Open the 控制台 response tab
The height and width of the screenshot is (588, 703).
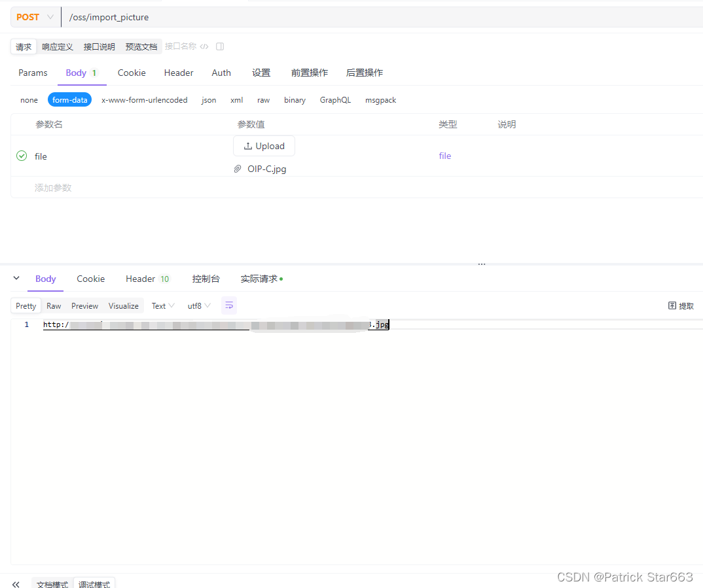[206, 278]
